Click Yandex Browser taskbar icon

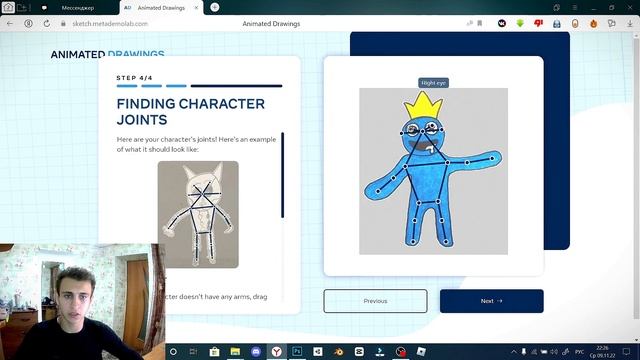pos(277,351)
